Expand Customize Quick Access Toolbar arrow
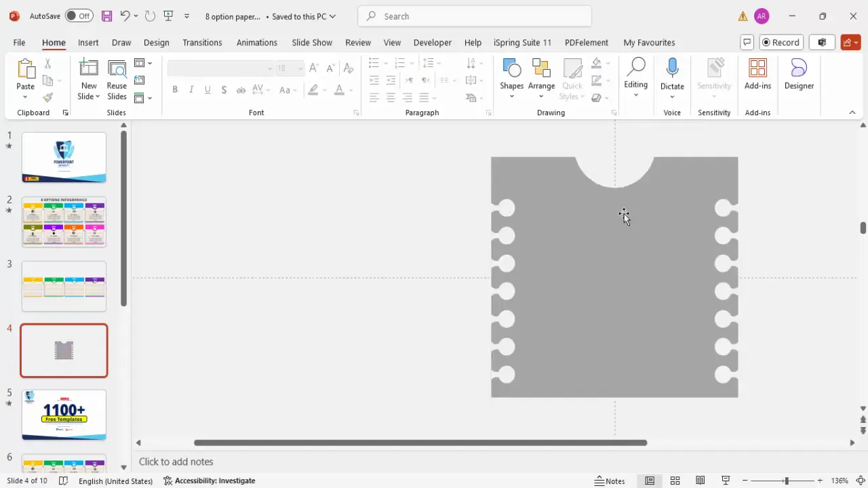Screen dimensions: 868x488 click(x=187, y=16)
